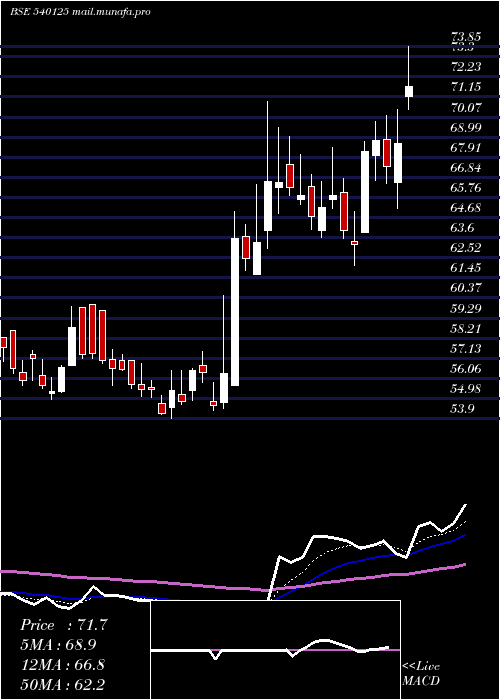Click the 50MA : 62.2 readout
Screen dimensions: 500x700
coord(63,684)
